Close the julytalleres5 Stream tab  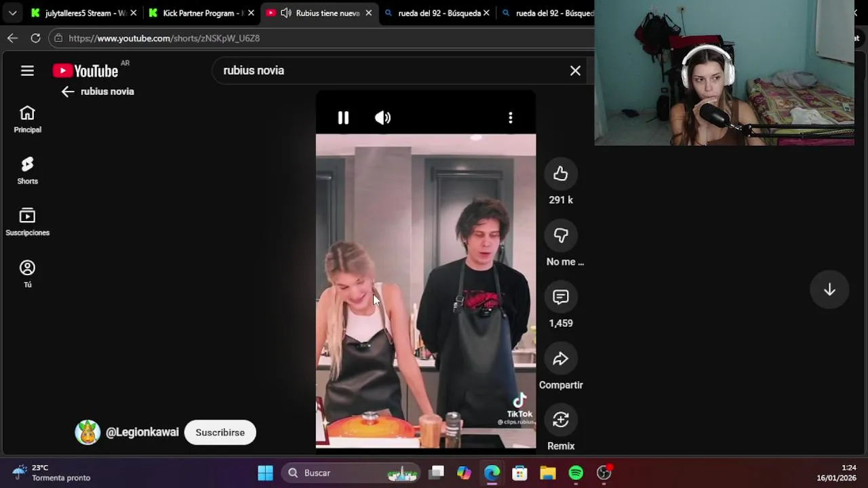pos(133,13)
